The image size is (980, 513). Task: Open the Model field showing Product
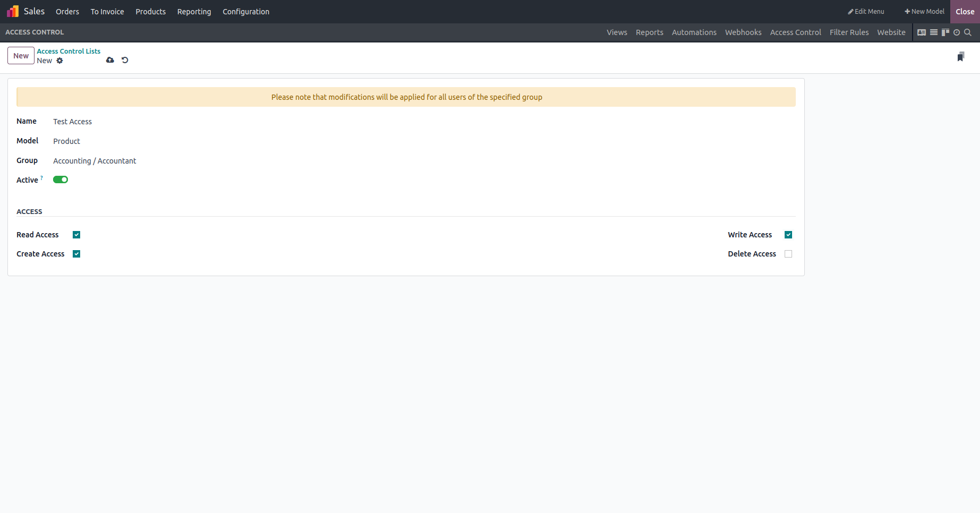pos(66,141)
